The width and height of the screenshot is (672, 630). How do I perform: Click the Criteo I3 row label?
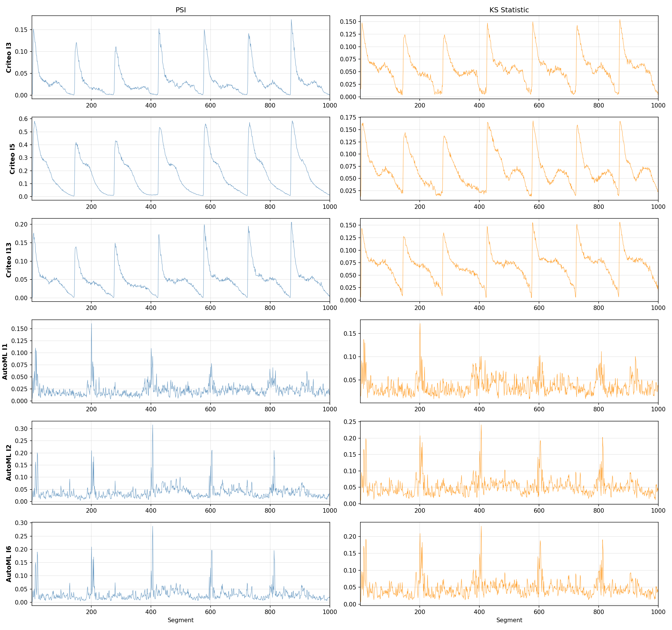pyautogui.click(x=9, y=57)
